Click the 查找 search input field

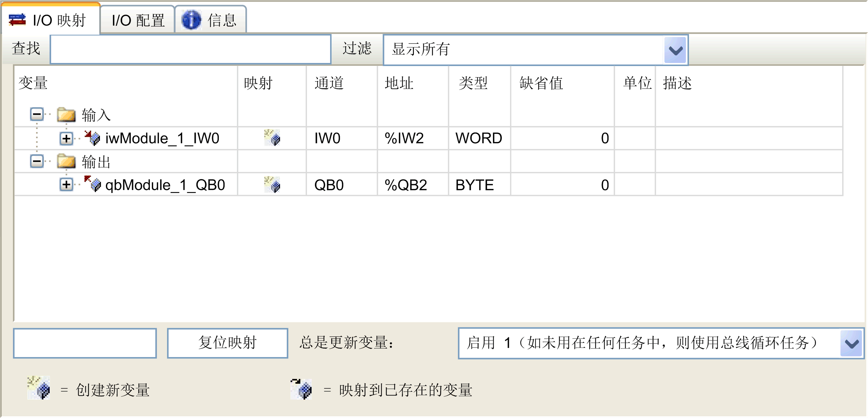(191, 49)
